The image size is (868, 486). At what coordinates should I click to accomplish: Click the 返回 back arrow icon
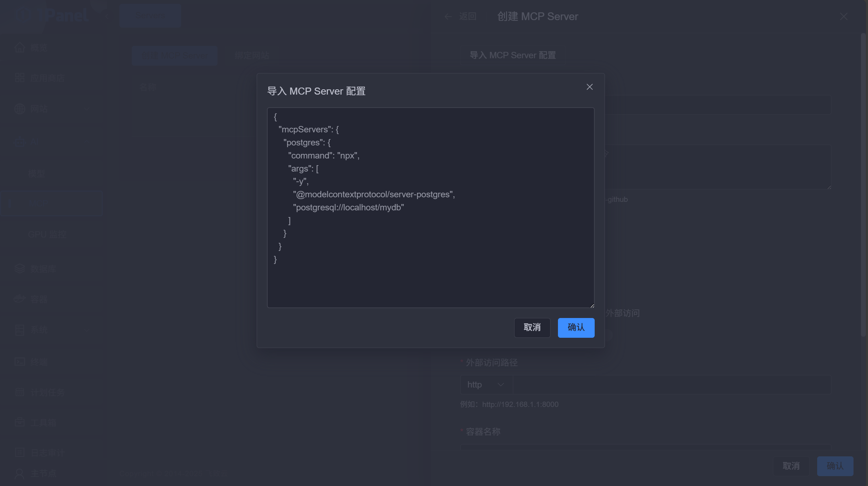[x=448, y=17]
